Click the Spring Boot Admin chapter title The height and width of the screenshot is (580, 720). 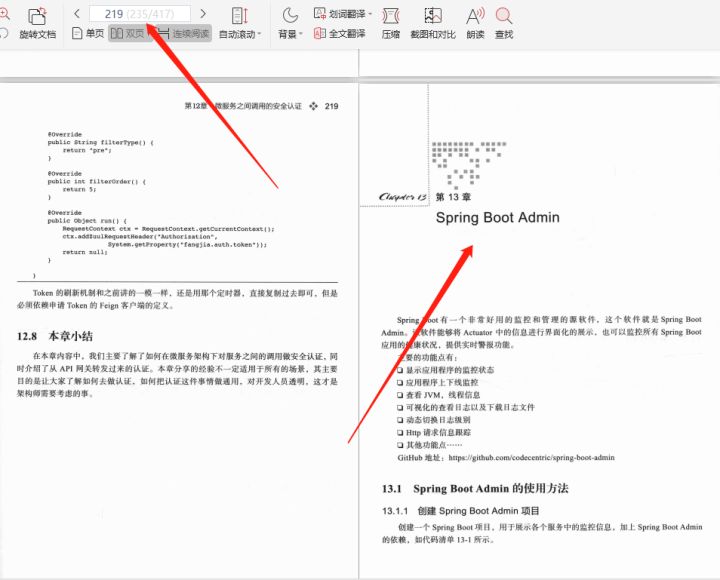click(497, 217)
